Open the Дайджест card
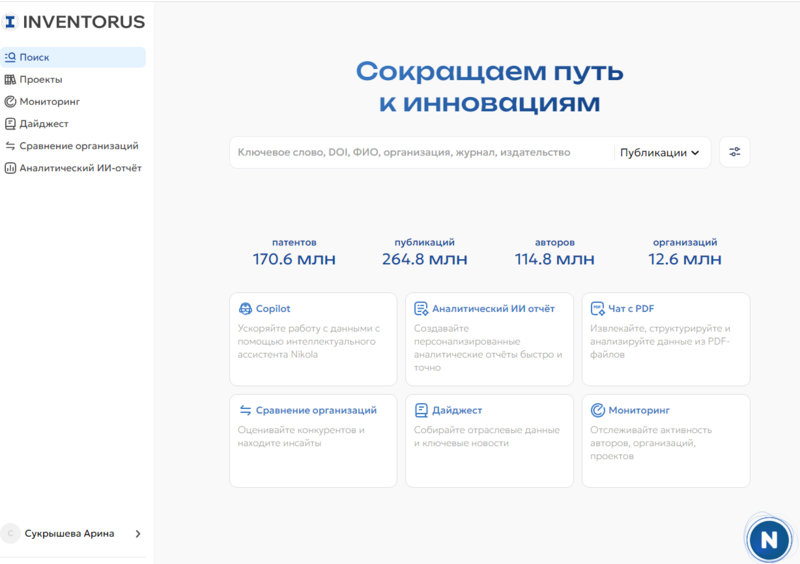 pyautogui.click(x=490, y=440)
